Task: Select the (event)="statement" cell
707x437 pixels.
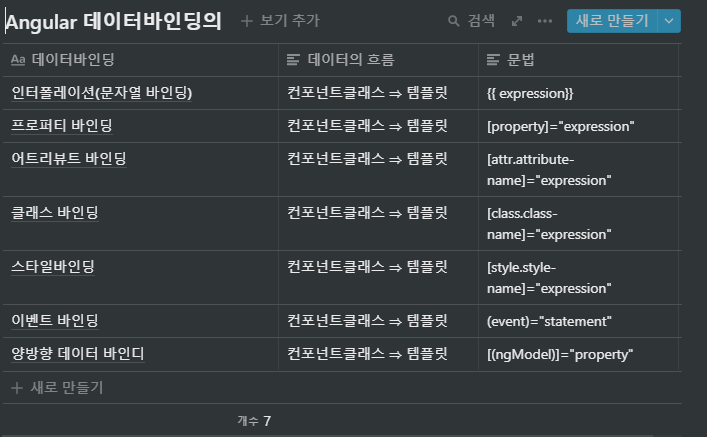Action: pyautogui.click(x=578, y=321)
